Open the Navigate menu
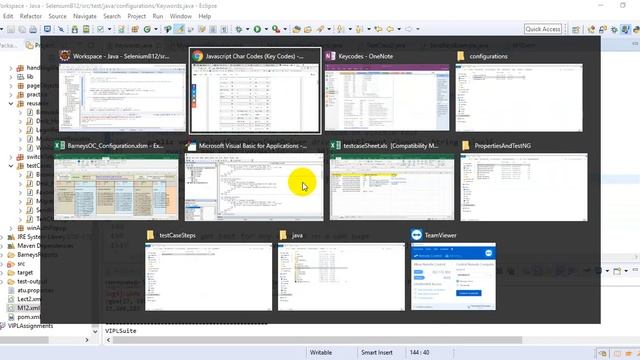Viewport: 640px width, 360px height. (x=85, y=16)
